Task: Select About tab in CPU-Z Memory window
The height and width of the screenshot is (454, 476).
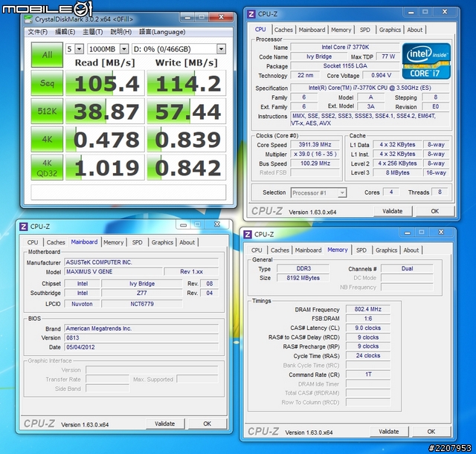Action: (x=411, y=250)
